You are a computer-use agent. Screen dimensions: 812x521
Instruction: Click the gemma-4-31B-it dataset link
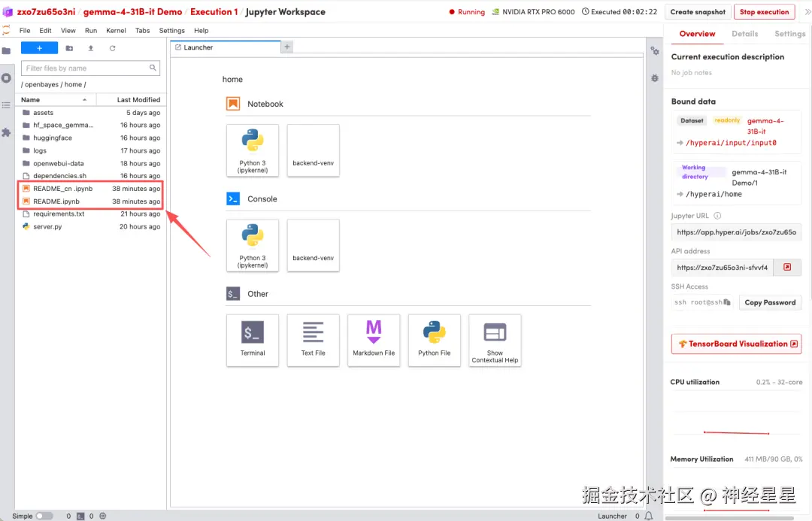tap(765, 126)
